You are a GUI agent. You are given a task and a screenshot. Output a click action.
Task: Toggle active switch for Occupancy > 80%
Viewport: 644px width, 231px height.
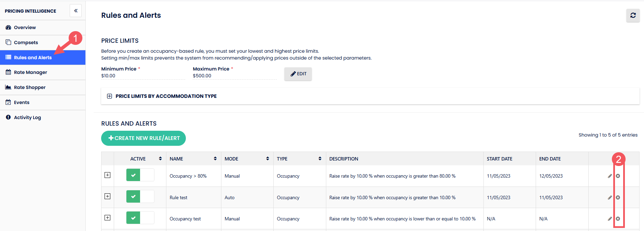[x=140, y=175]
